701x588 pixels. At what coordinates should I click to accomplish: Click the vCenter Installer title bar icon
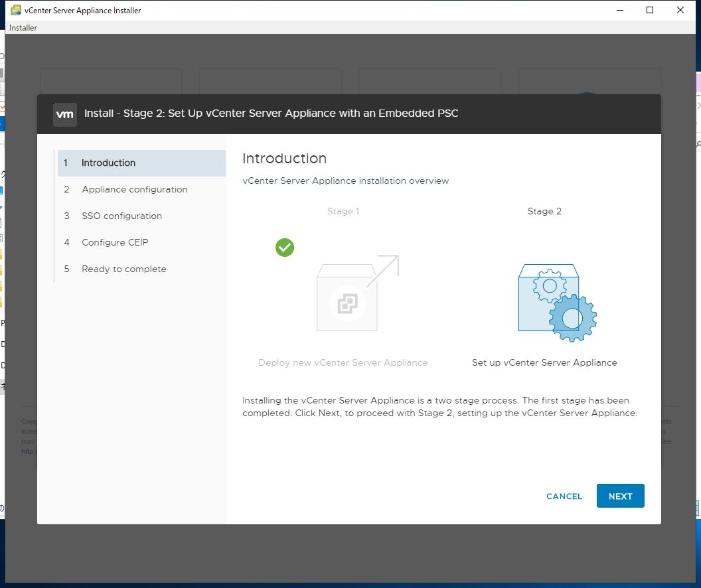(x=16, y=10)
